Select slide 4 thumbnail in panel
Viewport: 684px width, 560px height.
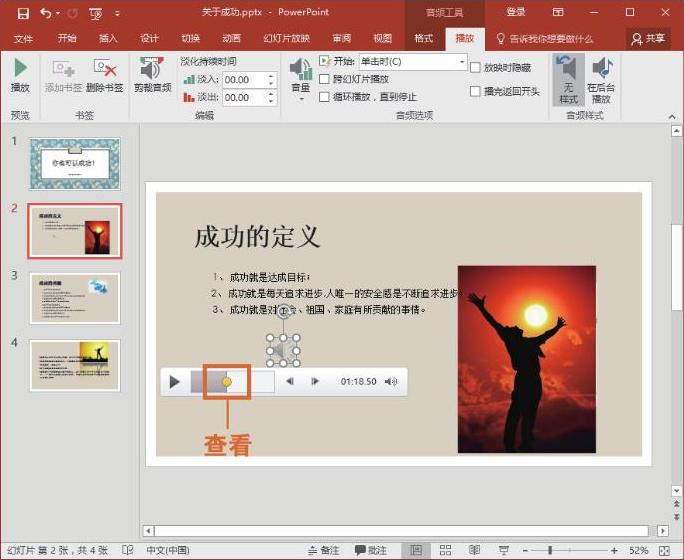75,365
